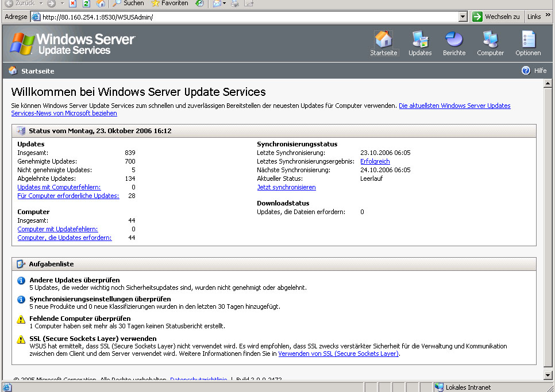Expand the address bar dropdown arrow
Screen dimensions: 555x392
tap(462, 17)
